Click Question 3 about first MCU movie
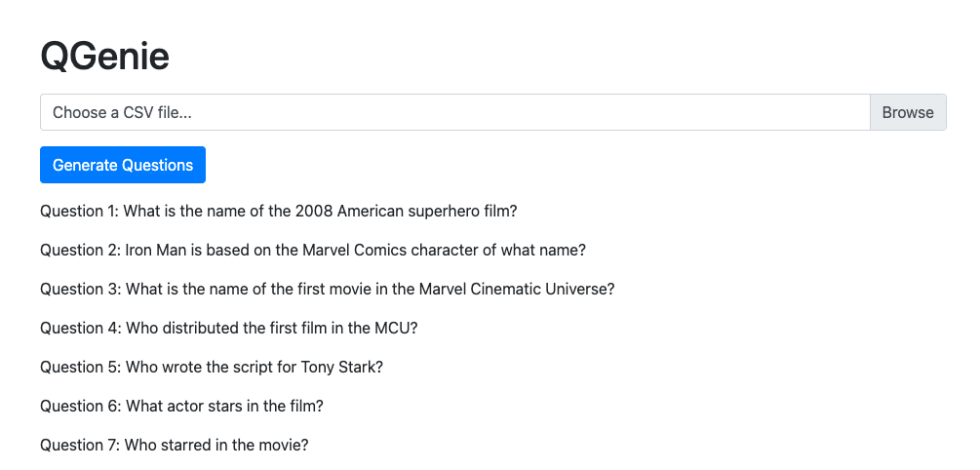The height and width of the screenshot is (470, 980). point(327,289)
